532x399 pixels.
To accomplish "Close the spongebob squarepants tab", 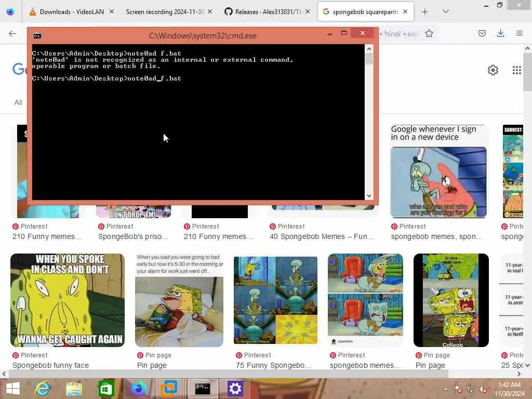I will 405,12.
